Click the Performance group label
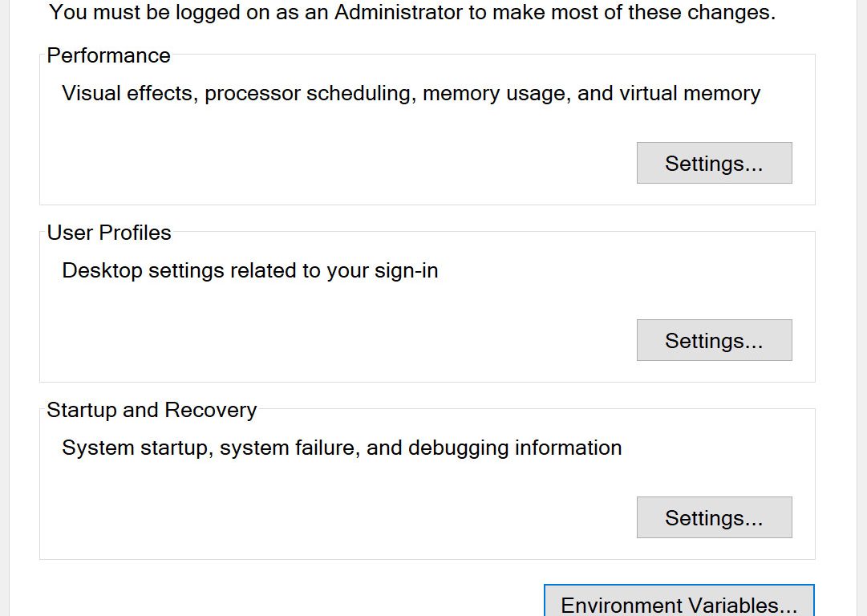 point(108,55)
